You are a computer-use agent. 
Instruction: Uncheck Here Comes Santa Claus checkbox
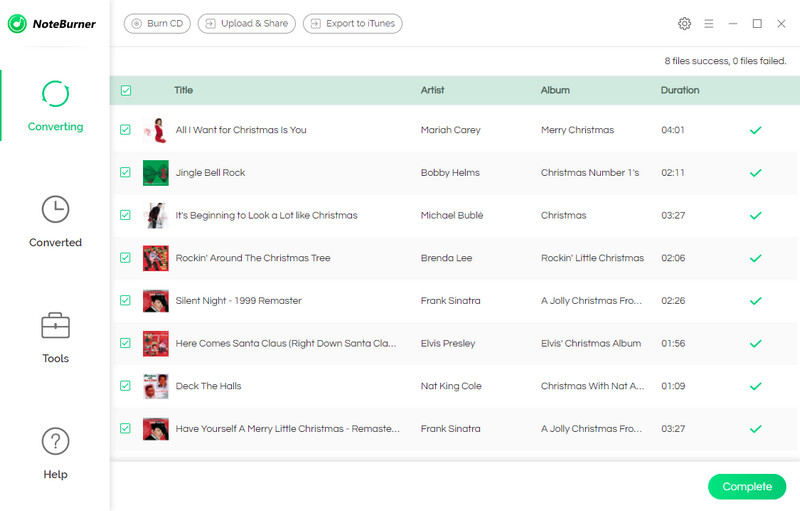click(125, 343)
